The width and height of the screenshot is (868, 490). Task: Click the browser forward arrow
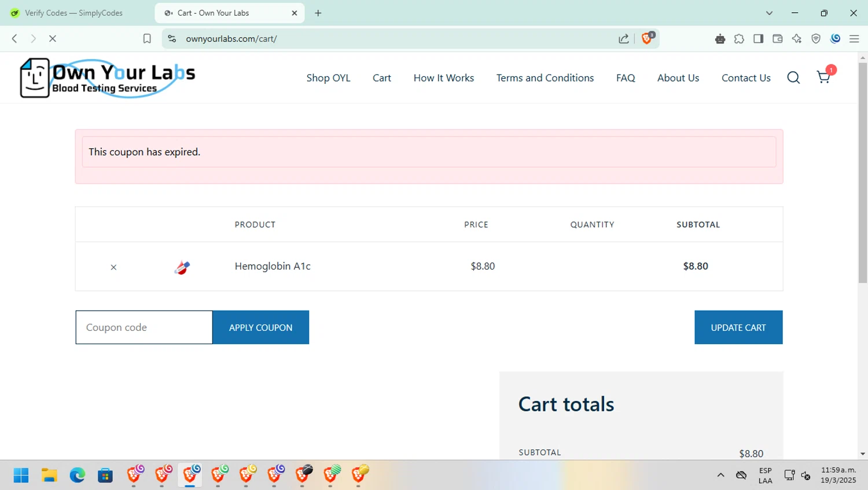tap(33, 39)
